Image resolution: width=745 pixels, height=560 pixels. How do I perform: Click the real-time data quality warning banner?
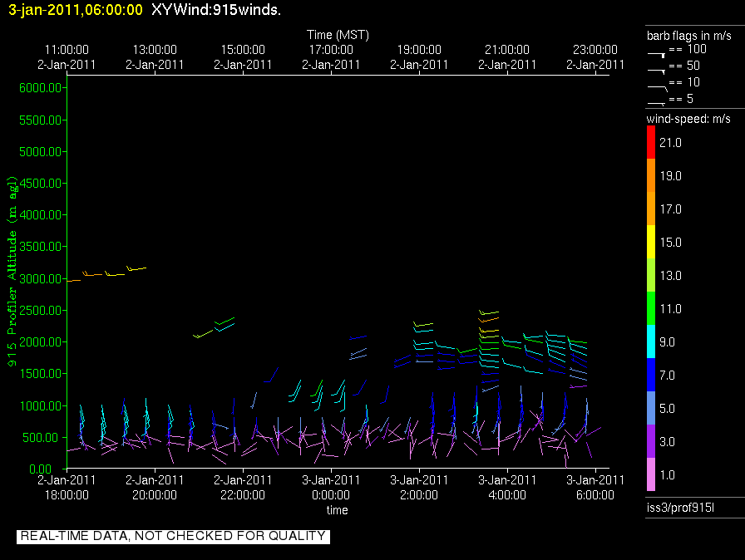point(173,537)
